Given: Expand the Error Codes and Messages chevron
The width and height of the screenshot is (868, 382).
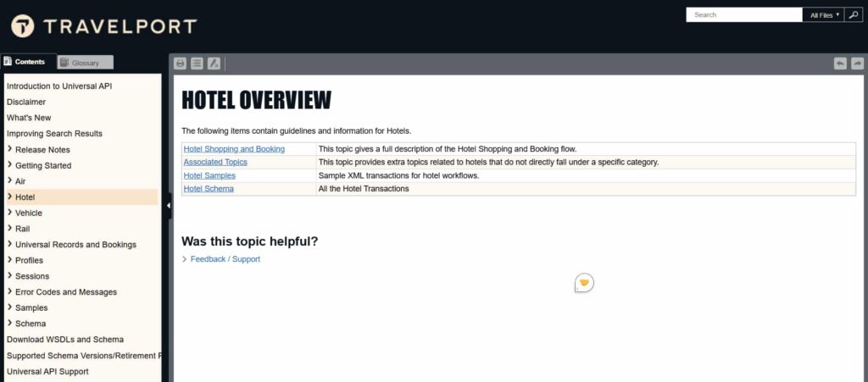Looking at the screenshot, I should (x=10, y=291).
